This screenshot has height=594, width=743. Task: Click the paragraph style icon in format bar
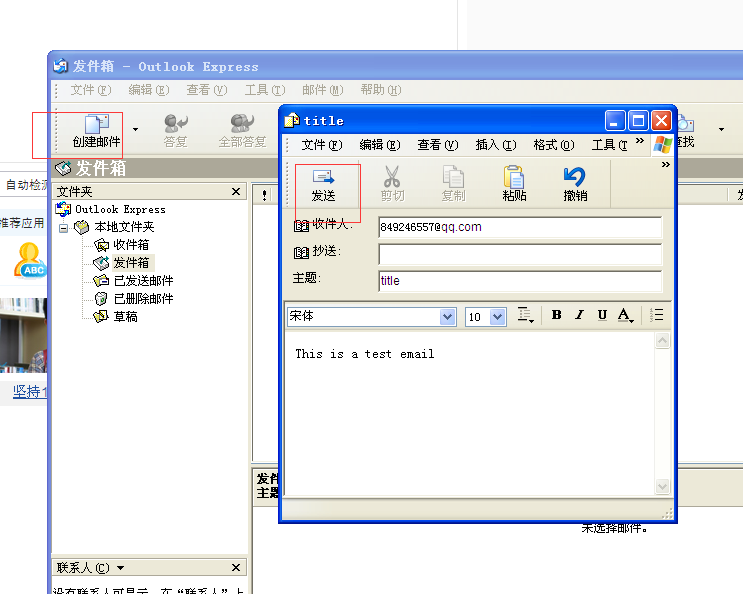[x=525, y=315]
